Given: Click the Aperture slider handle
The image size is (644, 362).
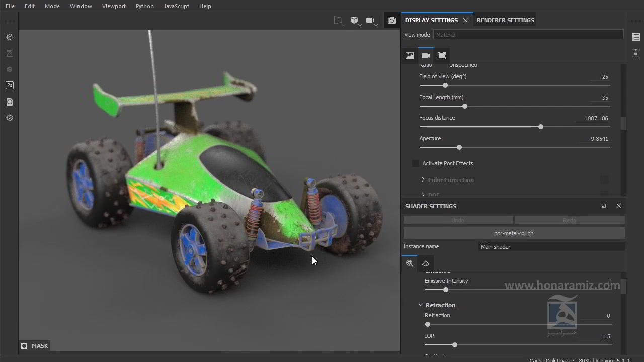Looking at the screenshot, I should click(x=459, y=147).
